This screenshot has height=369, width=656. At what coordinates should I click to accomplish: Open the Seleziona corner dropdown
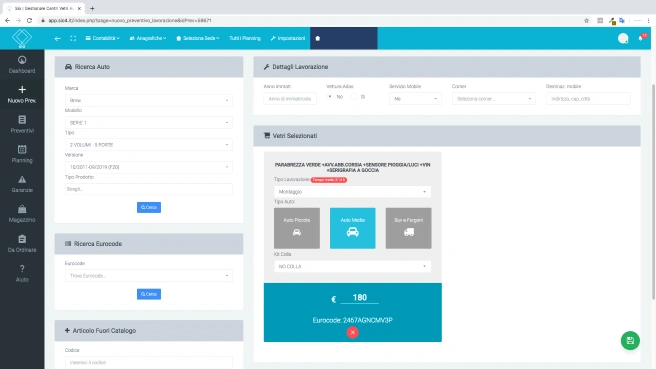(494, 99)
